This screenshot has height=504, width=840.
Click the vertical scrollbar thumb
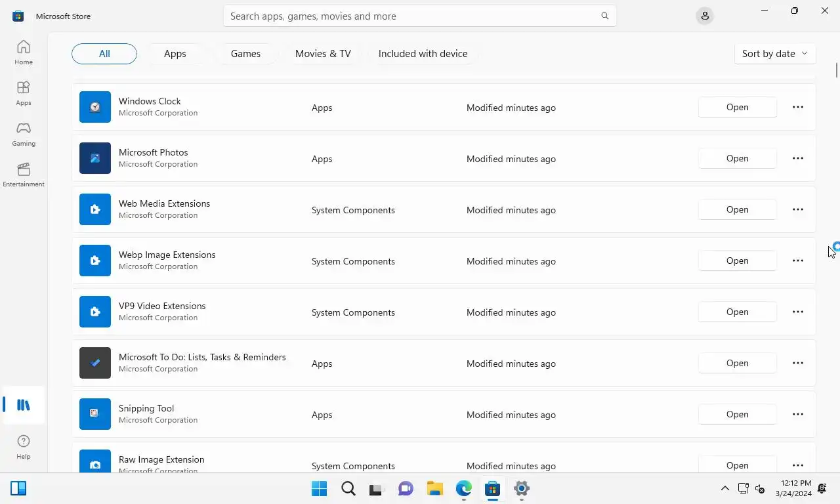pyautogui.click(x=836, y=69)
